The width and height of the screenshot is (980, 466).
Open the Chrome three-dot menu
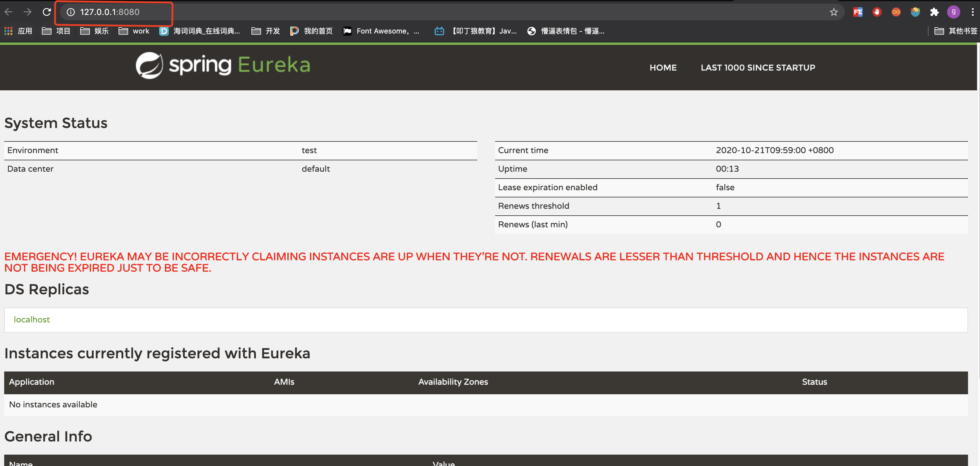click(973, 12)
